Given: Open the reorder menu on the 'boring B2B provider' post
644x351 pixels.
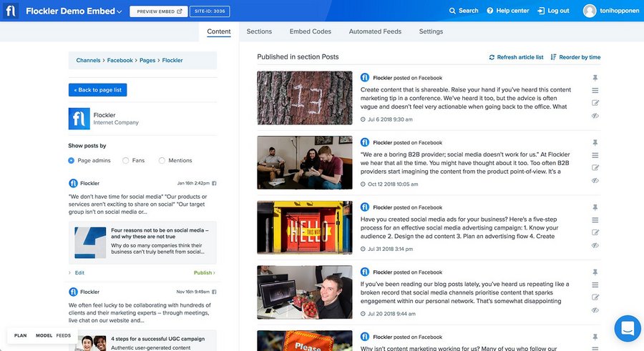Looking at the screenshot, I should [595, 155].
